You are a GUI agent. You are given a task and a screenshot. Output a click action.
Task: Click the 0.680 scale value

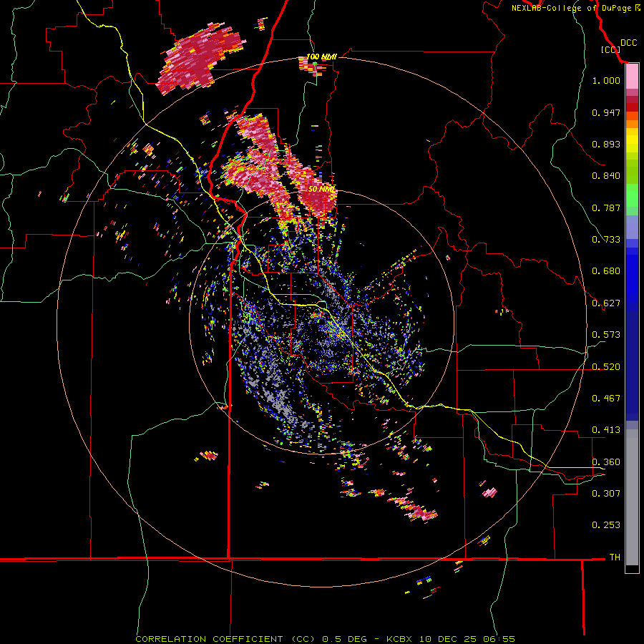click(606, 271)
